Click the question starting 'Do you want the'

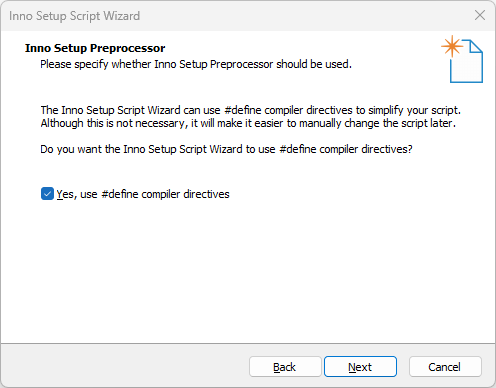coord(226,149)
